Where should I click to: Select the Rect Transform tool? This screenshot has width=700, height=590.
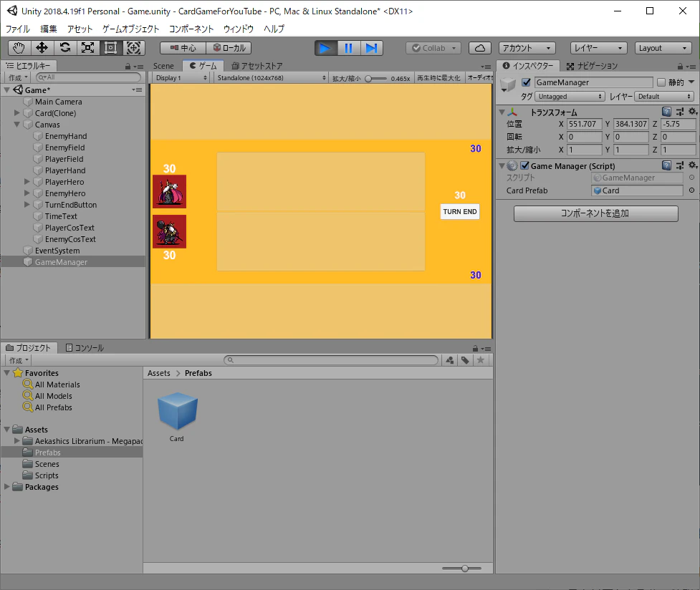(x=111, y=48)
